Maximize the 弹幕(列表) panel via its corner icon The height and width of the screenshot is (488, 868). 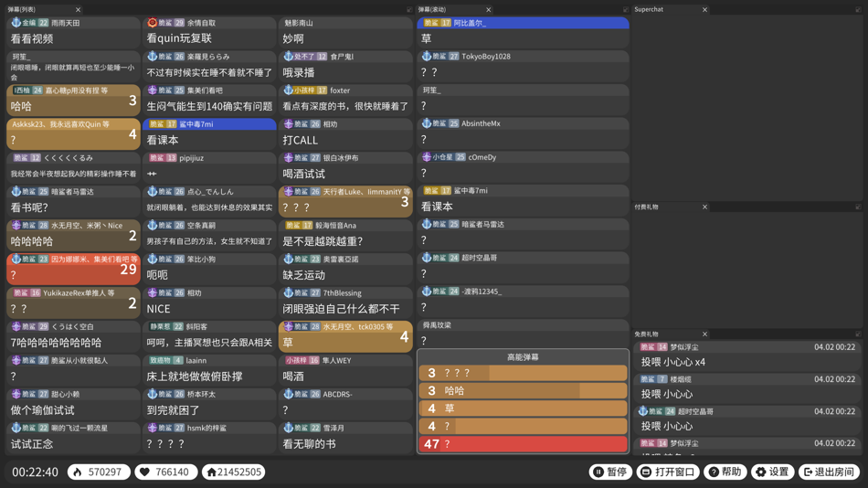[x=409, y=9]
